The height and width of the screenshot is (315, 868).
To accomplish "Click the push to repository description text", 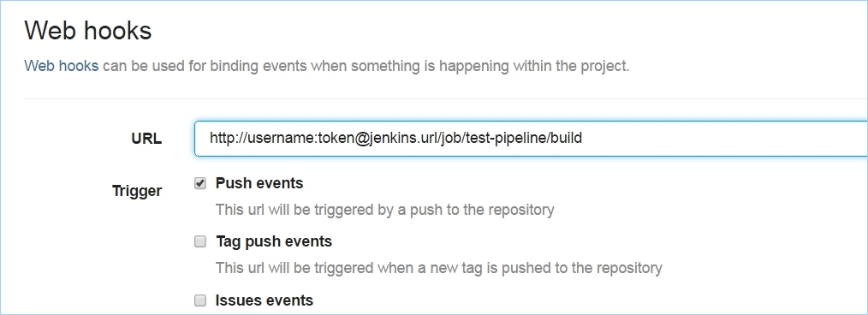I will tap(384, 210).
